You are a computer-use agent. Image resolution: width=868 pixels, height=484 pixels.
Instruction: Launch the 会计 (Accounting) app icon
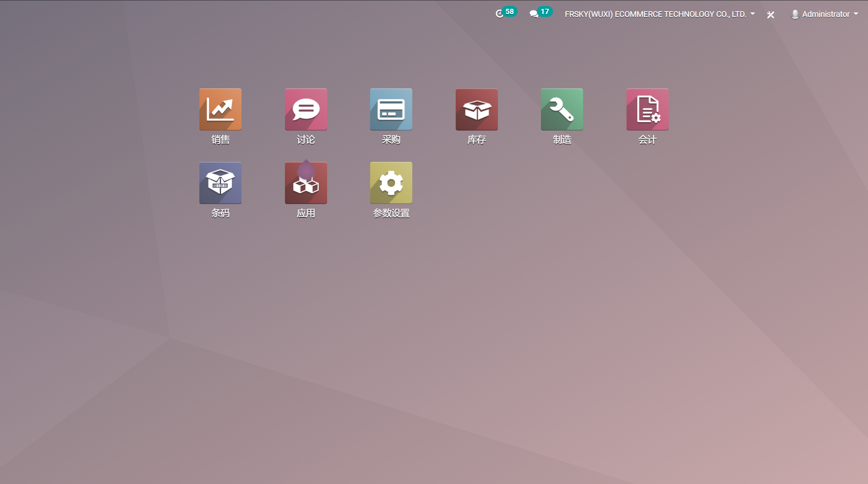pyautogui.click(x=647, y=109)
